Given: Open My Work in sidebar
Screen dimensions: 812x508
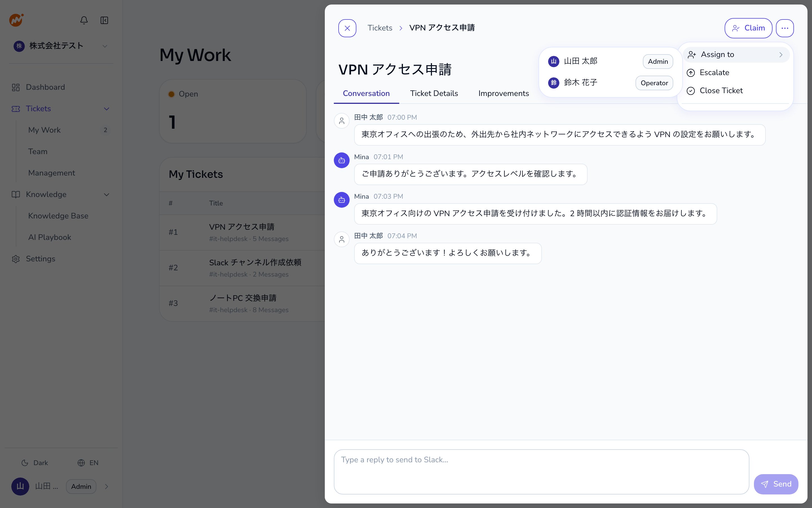Looking at the screenshot, I should [x=44, y=130].
